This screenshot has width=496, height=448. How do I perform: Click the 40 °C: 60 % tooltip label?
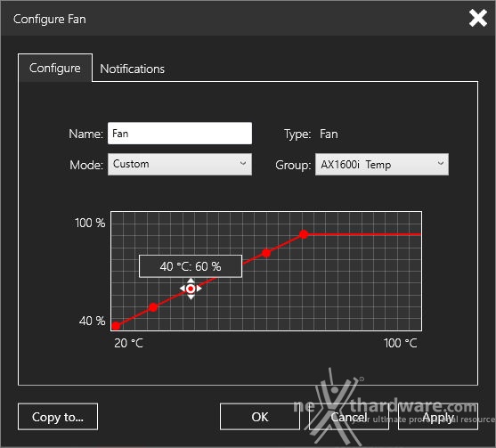tap(191, 266)
